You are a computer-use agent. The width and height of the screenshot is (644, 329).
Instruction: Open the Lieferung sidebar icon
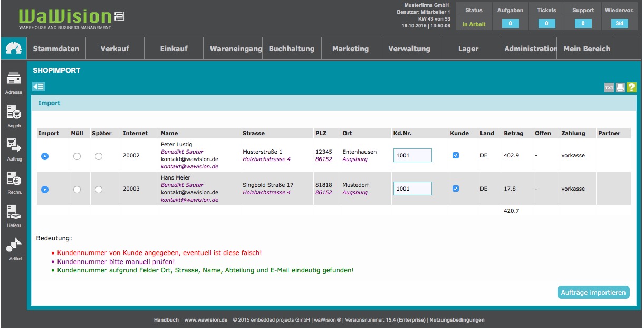13,213
